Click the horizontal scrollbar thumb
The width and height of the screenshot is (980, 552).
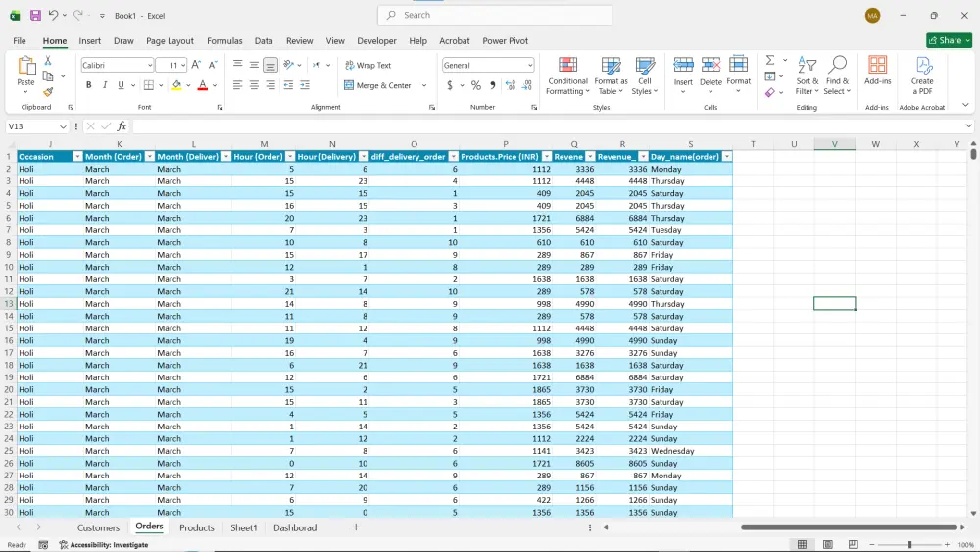(849, 527)
